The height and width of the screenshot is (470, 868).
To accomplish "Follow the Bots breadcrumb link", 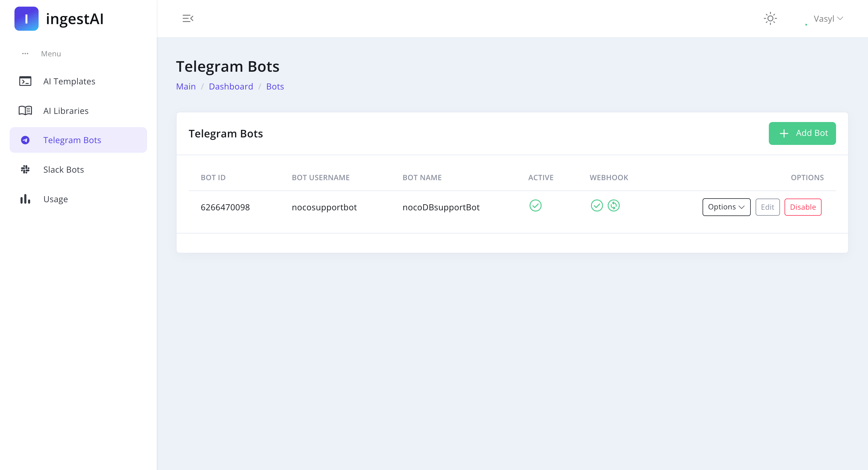I will (x=275, y=86).
